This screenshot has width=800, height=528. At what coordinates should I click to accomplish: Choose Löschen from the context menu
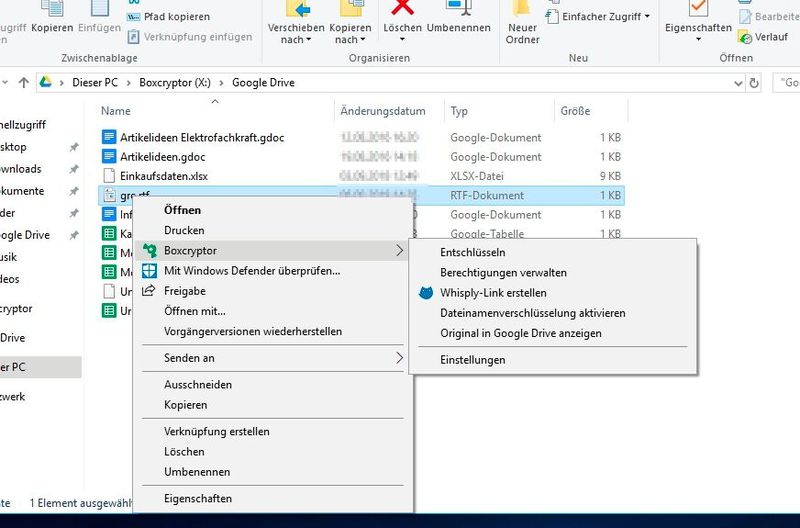pos(184,452)
